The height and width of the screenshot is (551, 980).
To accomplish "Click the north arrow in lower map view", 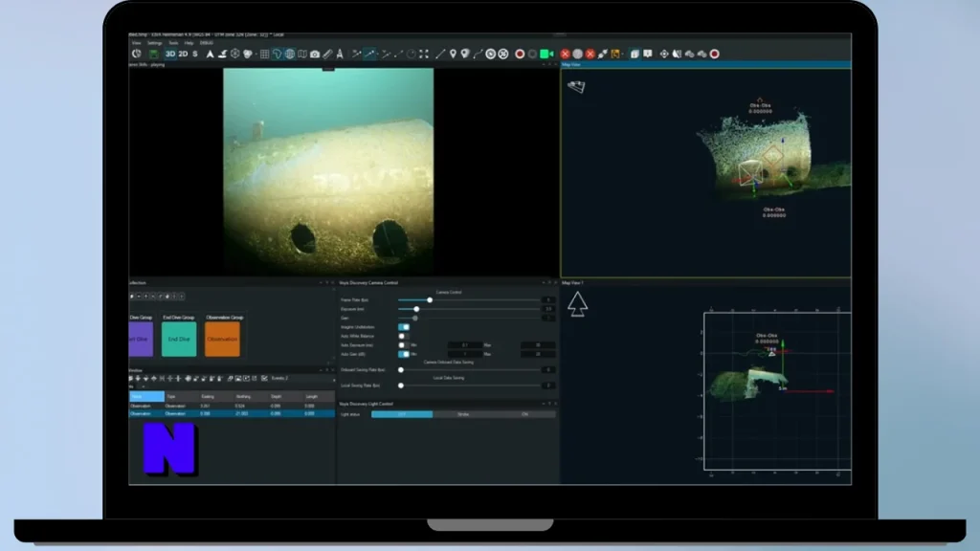I will 577,305.
